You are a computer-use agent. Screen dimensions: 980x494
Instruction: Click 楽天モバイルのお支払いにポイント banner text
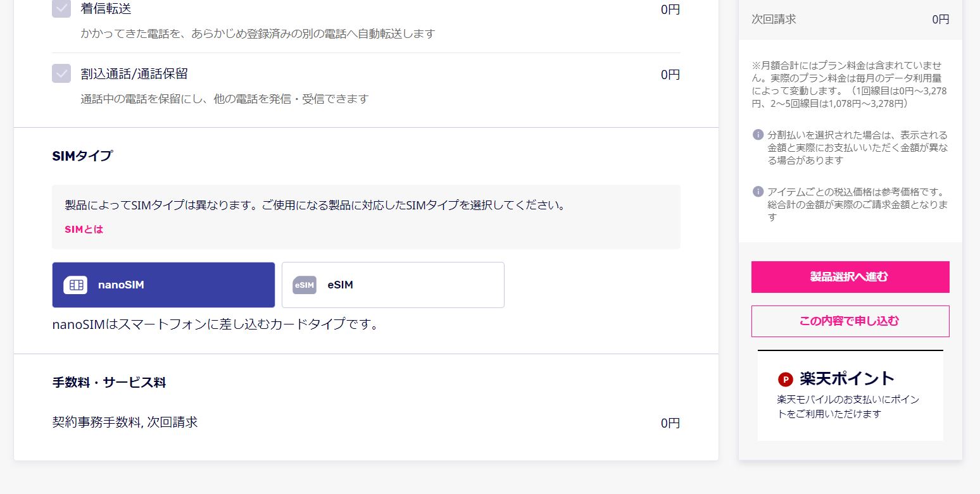848,407
